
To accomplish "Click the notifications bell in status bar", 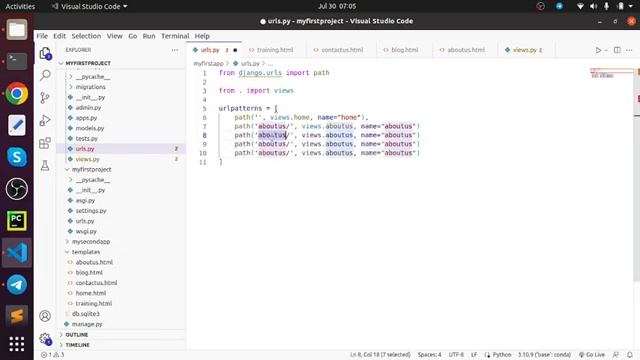I will 630,355.
